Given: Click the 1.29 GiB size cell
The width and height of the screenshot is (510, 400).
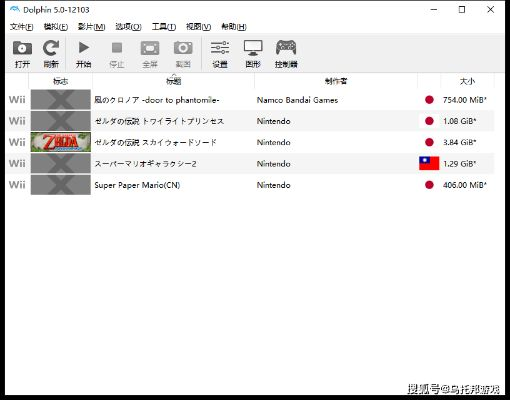Looking at the screenshot, I should (x=459, y=164).
